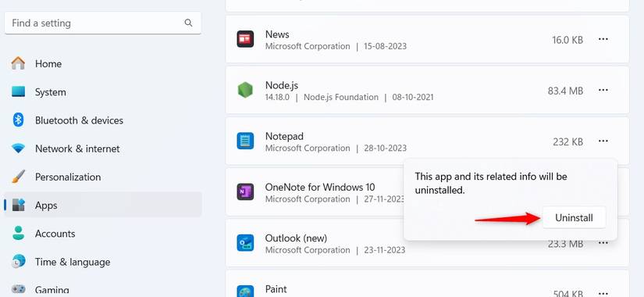Open Bluetooth & devices settings
The height and width of the screenshot is (297, 644).
pos(103,120)
